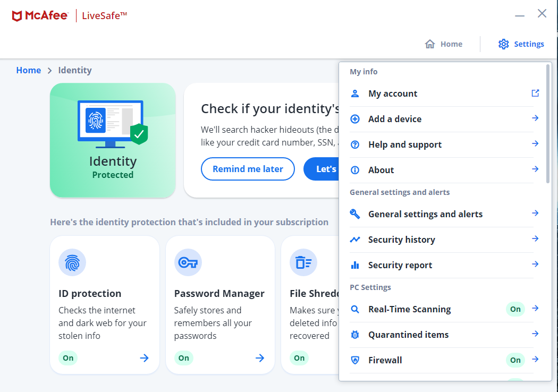Screen dimensions: 558x392
Task: Open General settings and alerts entry
Action: pos(444,214)
